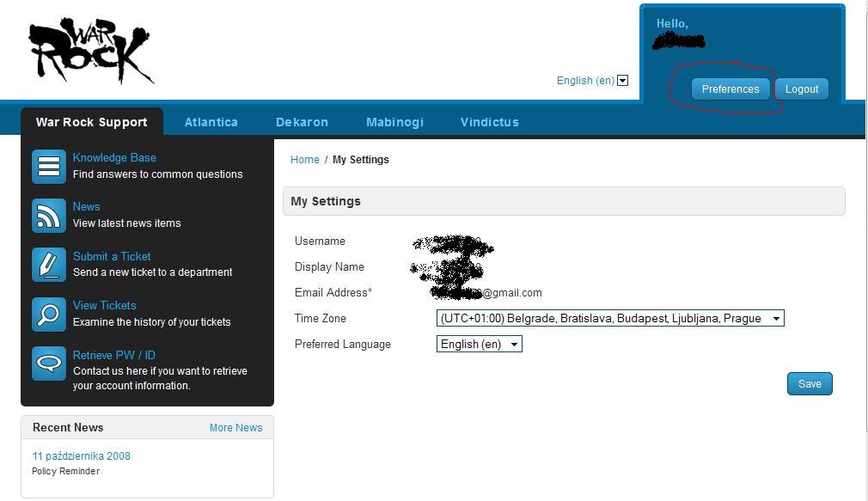
Task: Save the My Settings form
Action: click(x=810, y=383)
